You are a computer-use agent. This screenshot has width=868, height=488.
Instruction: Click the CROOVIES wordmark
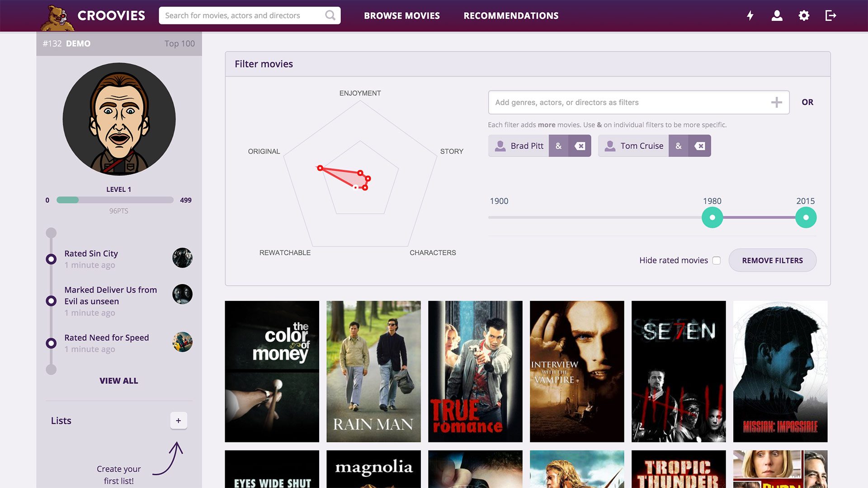click(x=111, y=16)
